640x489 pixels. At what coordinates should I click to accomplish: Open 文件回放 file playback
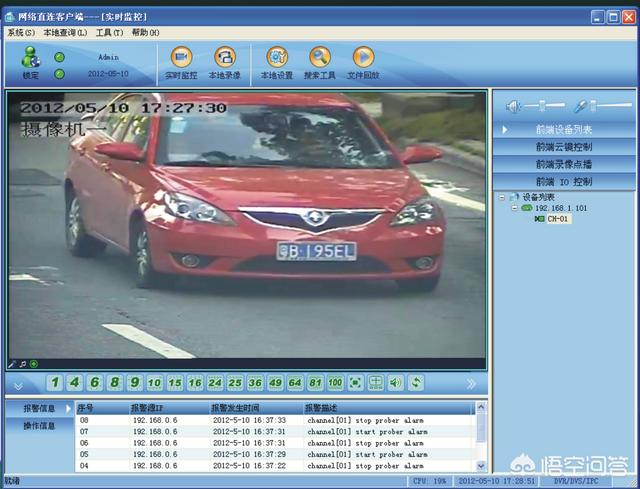[x=363, y=60]
